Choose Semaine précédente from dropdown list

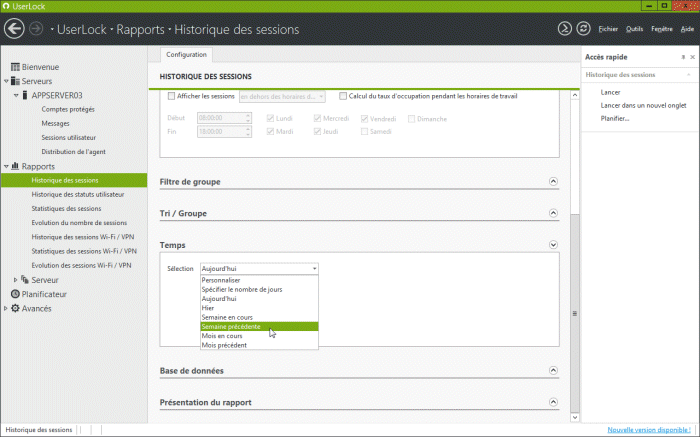[x=259, y=327]
